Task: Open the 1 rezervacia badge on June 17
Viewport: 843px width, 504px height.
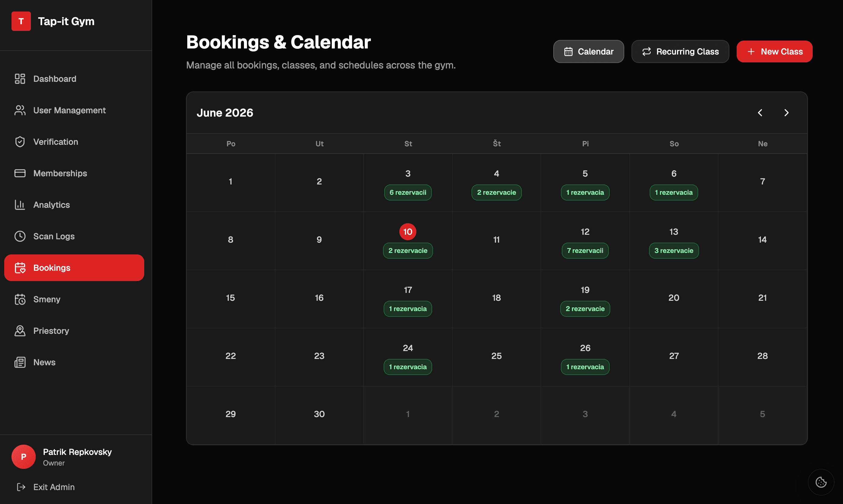Action: tap(408, 309)
